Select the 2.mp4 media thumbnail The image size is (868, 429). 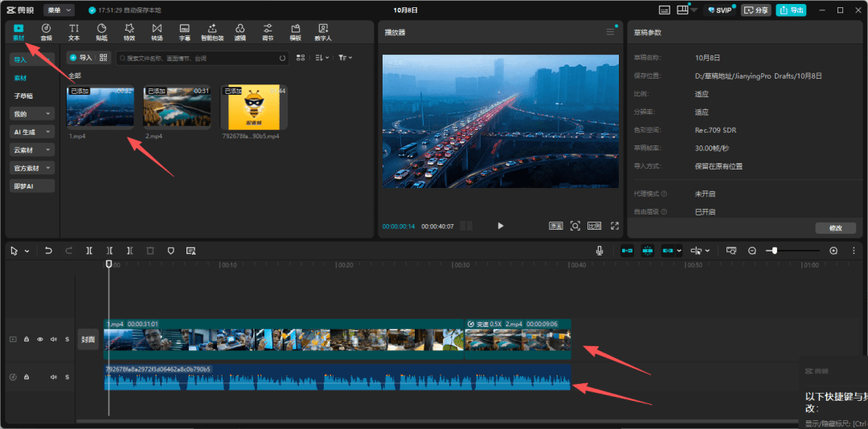(177, 108)
